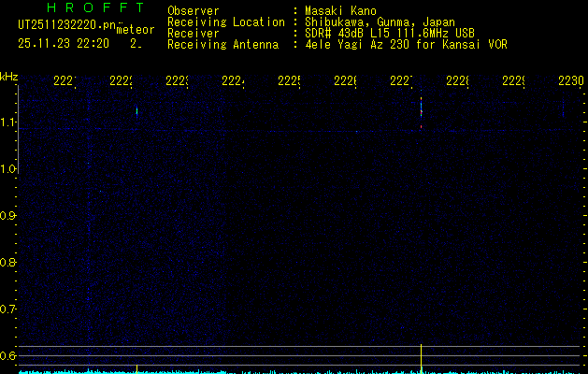Click the 2225 time axis label
This screenshot has height=374, width=588.
pos(289,80)
